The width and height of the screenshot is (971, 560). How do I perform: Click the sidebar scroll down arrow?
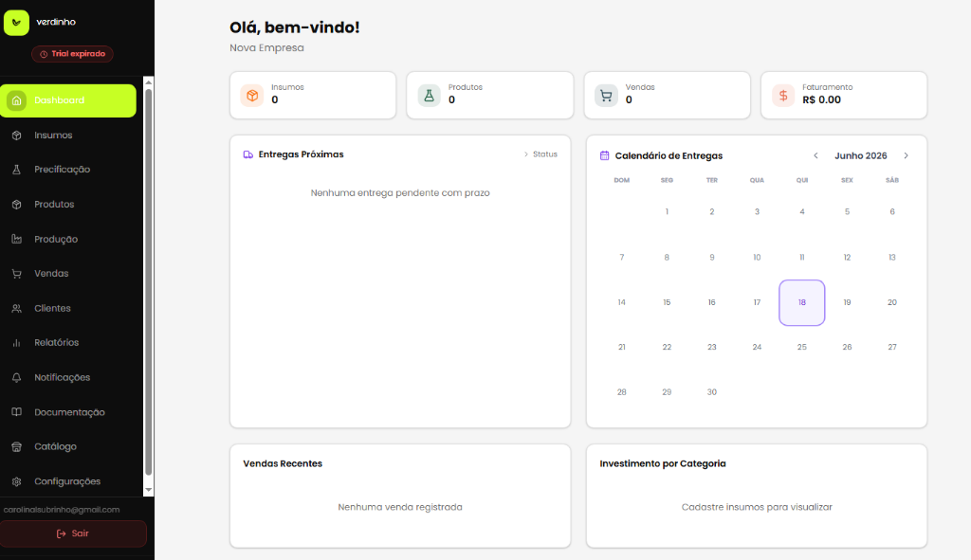(149, 490)
